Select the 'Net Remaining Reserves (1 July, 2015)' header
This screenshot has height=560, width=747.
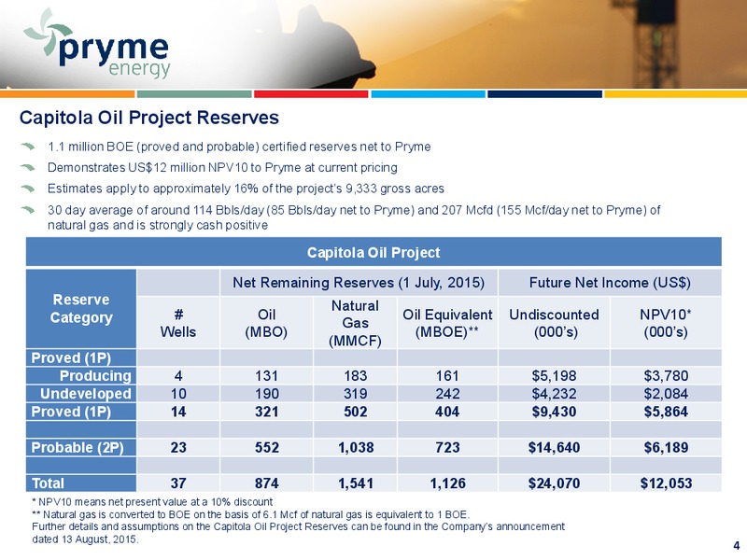tap(359, 283)
